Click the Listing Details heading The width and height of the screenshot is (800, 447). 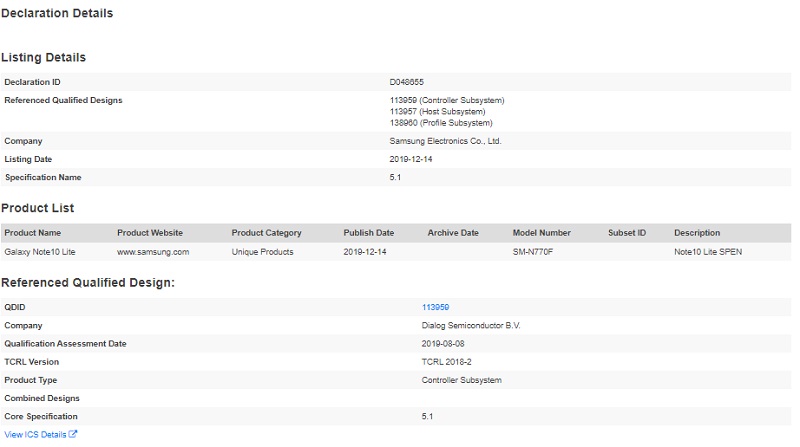pyautogui.click(x=43, y=57)
